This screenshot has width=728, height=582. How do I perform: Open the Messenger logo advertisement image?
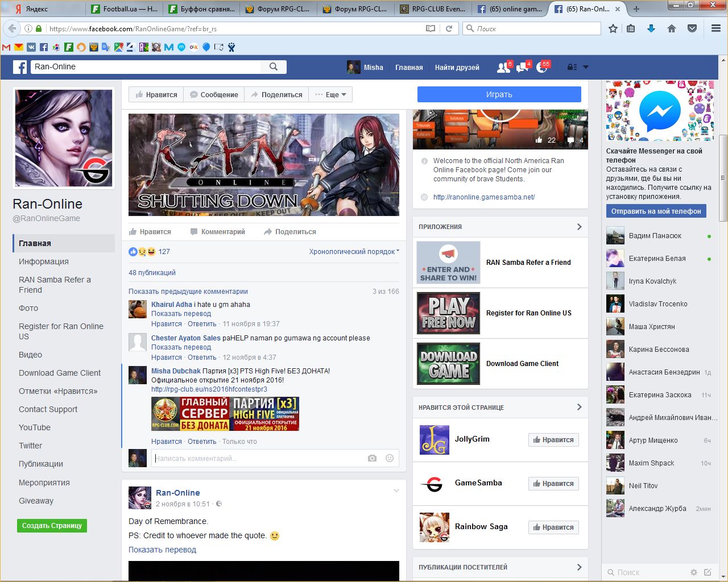pos(660,111)
